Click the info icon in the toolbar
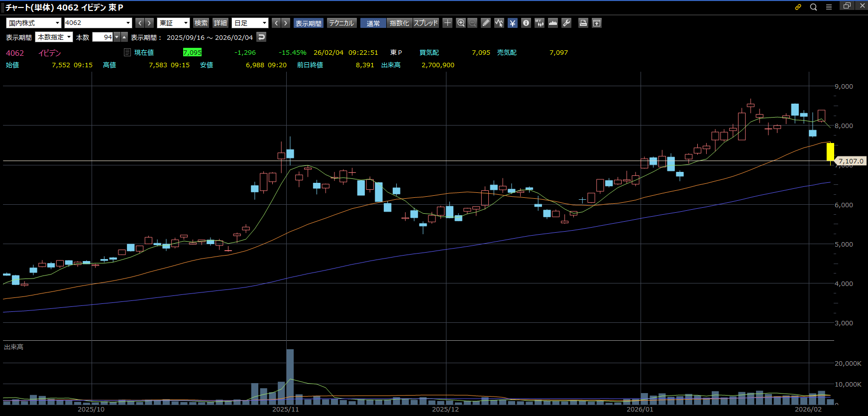This screenshot has width=868, height=416. pos(526,23)
